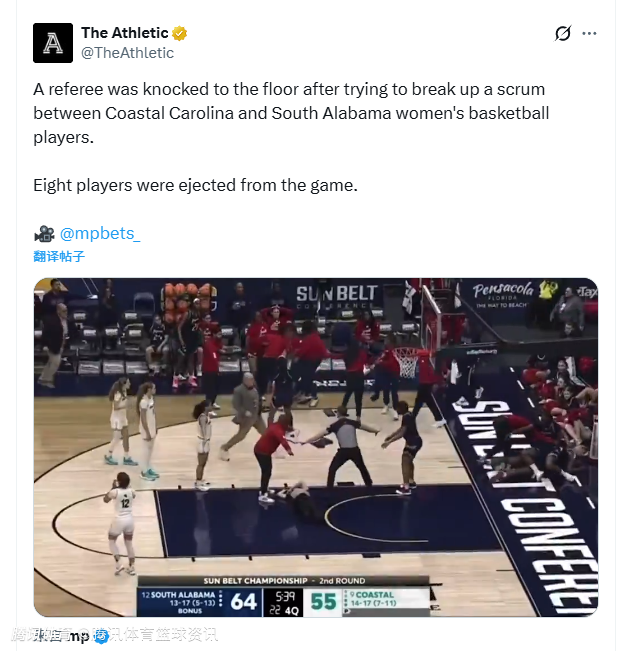The height and width of the screenshot is (651, 639).
Task: Click The Athletic display name
Action: [x=125, y=32]
